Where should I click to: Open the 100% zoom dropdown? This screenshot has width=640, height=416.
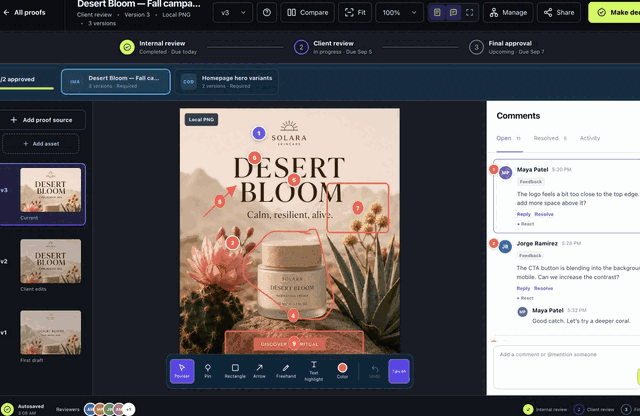click(x=399, y=13)
